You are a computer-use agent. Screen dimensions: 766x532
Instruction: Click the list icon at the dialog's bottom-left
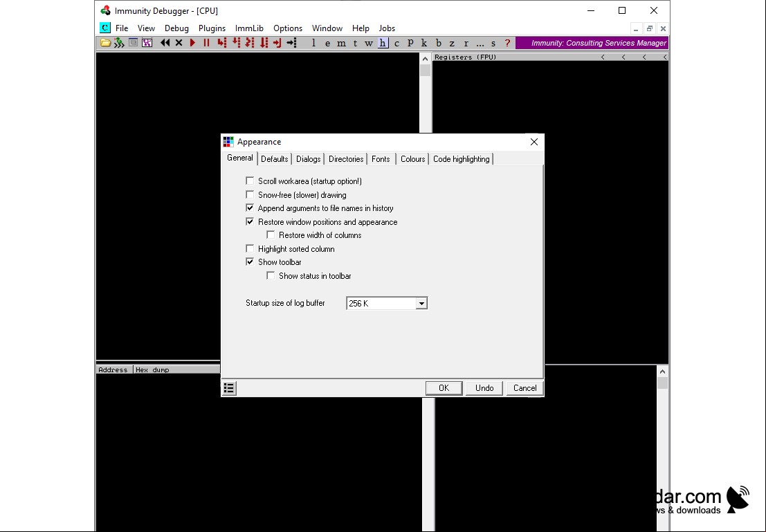pos(229,388)
